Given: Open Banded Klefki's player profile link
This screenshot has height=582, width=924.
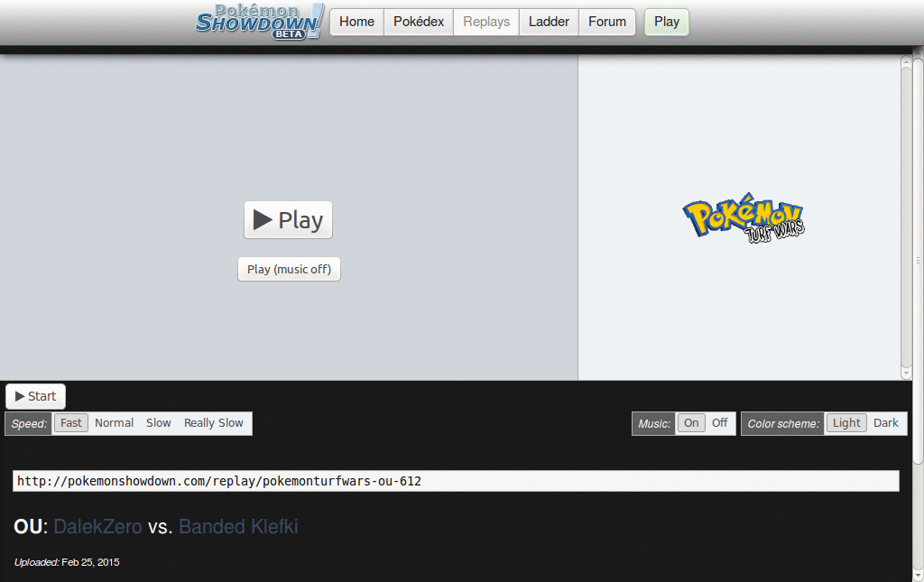Looking at the screenshot, I should pyautogui.click(x=238, y=526).
